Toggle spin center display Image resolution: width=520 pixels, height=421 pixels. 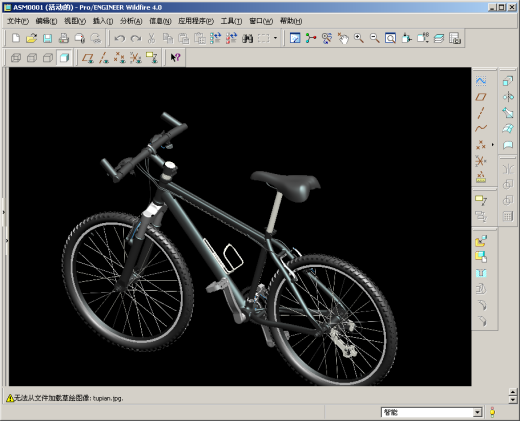pos(311,38)
